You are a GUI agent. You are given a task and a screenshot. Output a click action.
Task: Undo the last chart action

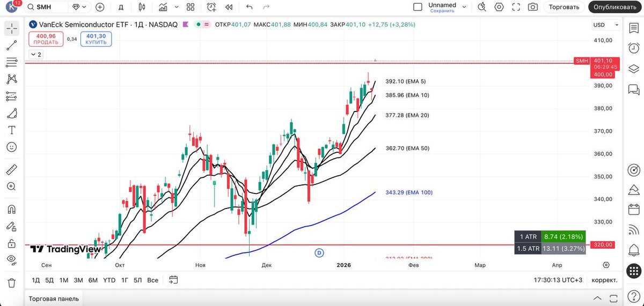249,7
